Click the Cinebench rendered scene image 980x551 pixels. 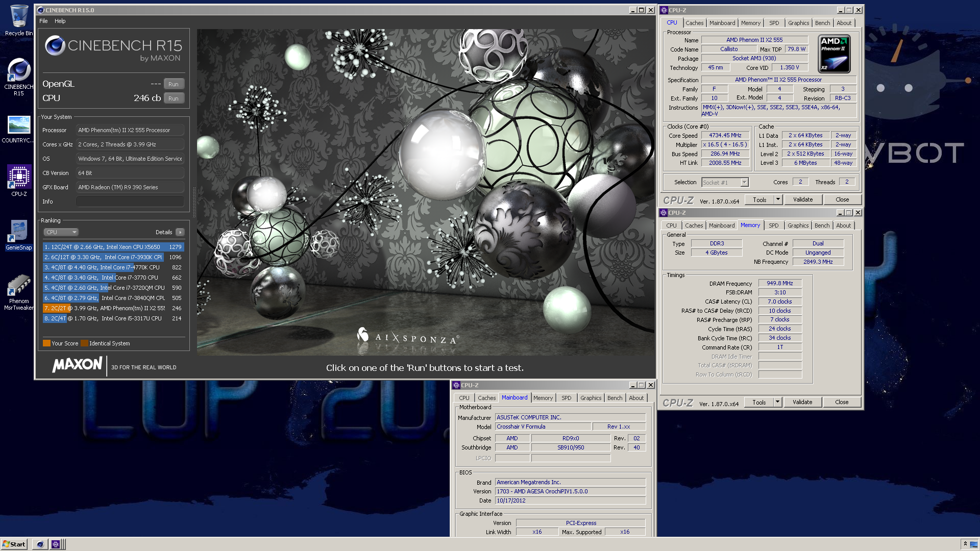[426, 192]
